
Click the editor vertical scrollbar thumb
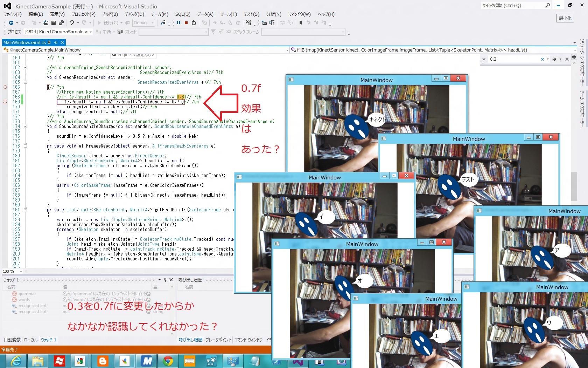tap(574, 186)
